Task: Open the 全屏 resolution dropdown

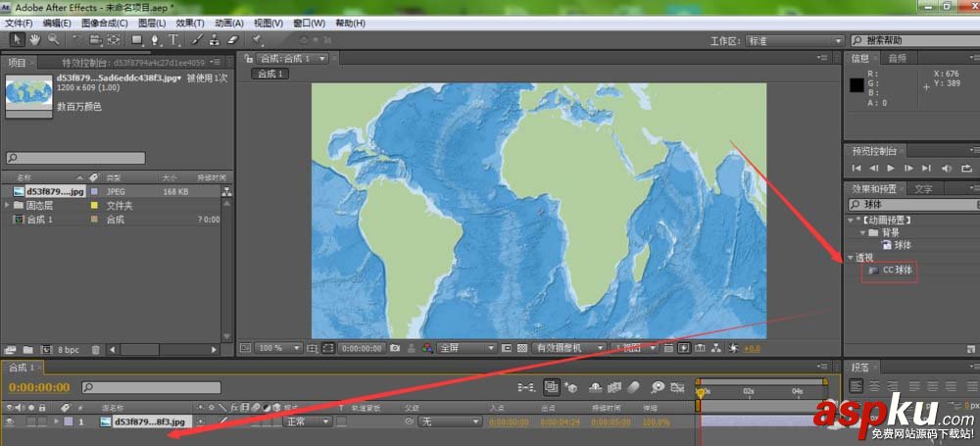Action: pos(466,348)
